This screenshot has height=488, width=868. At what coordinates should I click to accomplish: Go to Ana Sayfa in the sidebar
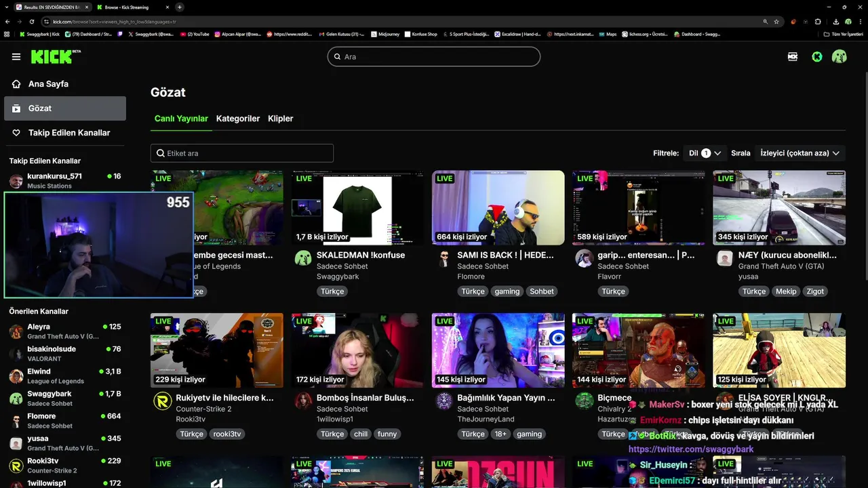point(65,84)
